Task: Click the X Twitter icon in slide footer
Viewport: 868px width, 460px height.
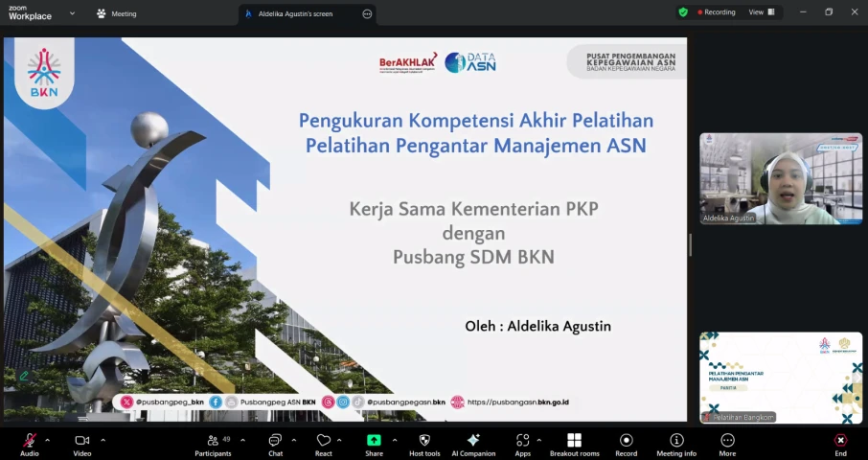Action: 126,402
